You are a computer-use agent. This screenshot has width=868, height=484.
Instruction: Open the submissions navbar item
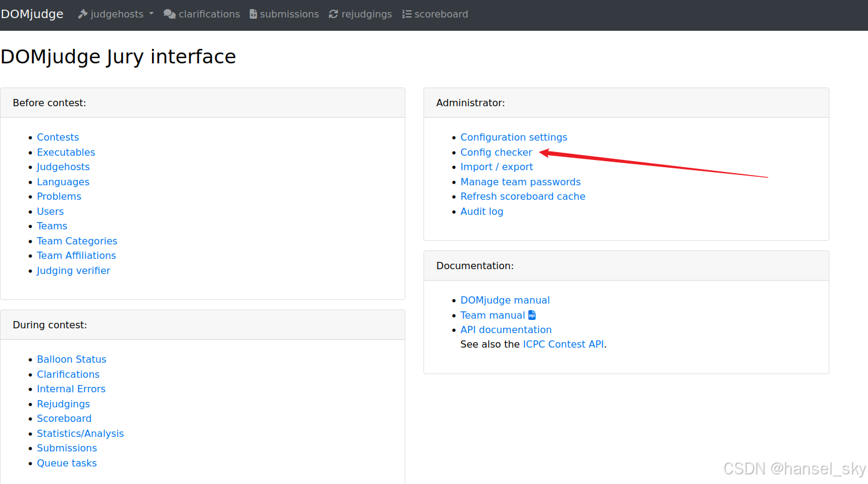[284, 14]
